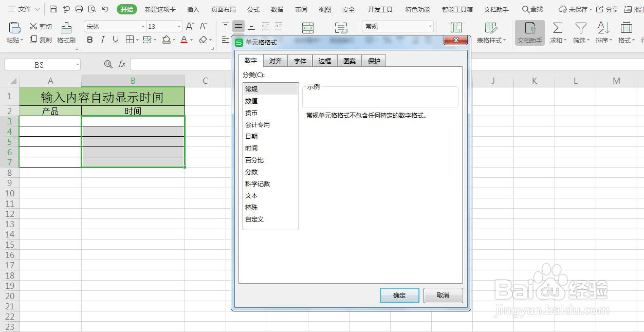Screen dimensions: 644x332
Task: Click the Copy (复制) button
Action: pos(41,40)
